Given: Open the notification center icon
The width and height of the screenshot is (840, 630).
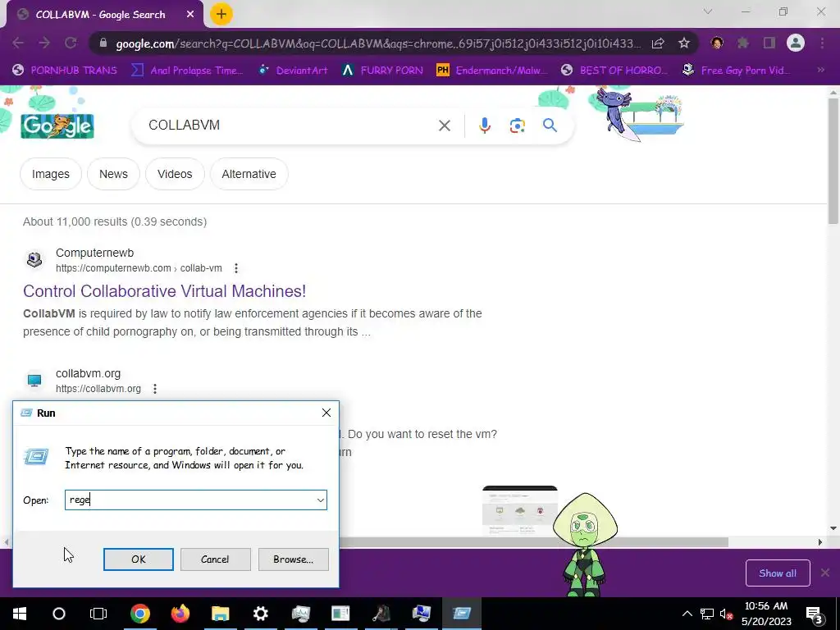Looking at the screenshot, I should point(814,614).
